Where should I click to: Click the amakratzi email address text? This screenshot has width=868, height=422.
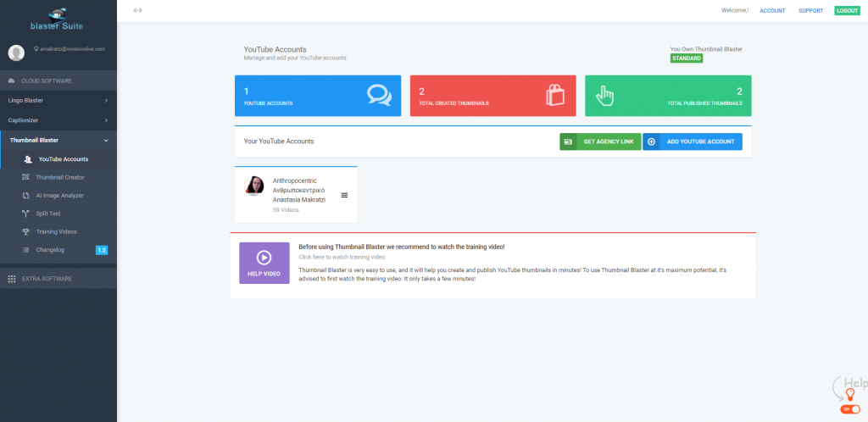73,48
